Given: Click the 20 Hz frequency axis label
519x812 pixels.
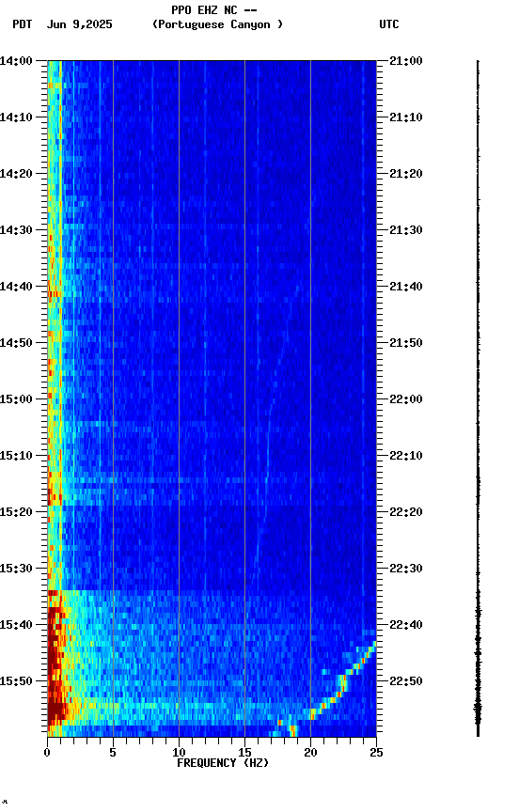Looking at the screenshot, I should tap(310, 753).
